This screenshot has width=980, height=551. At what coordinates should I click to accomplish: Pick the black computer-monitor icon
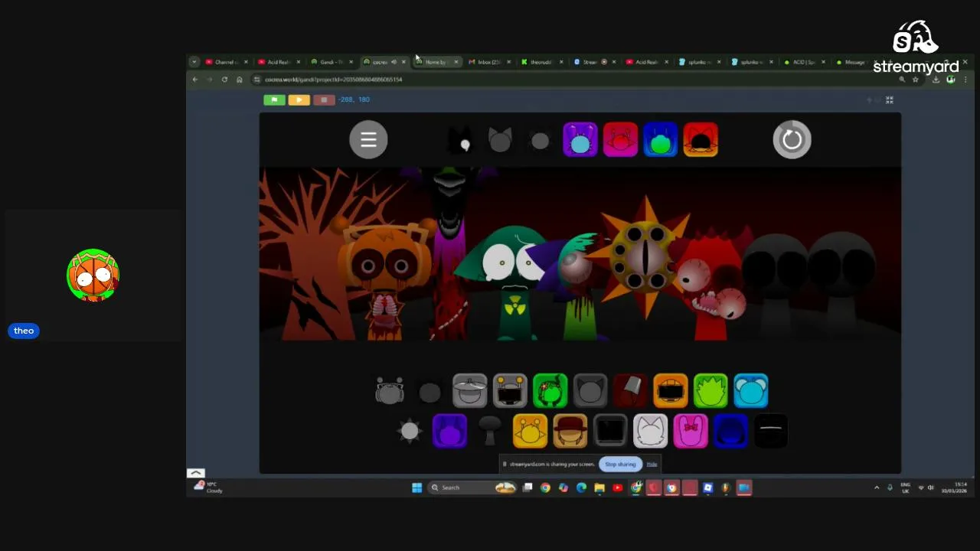click(610, 431)
